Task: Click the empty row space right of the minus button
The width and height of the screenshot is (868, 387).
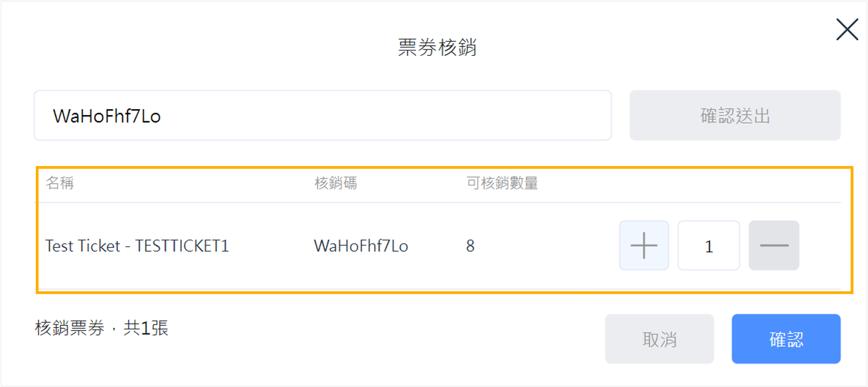Action: coord(819,246)
